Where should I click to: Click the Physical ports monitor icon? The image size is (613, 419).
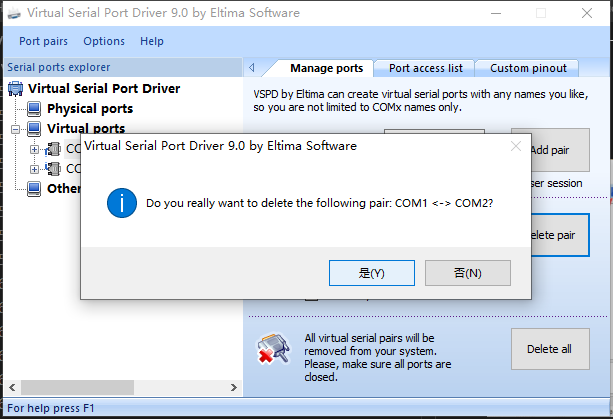coord(34,108)
